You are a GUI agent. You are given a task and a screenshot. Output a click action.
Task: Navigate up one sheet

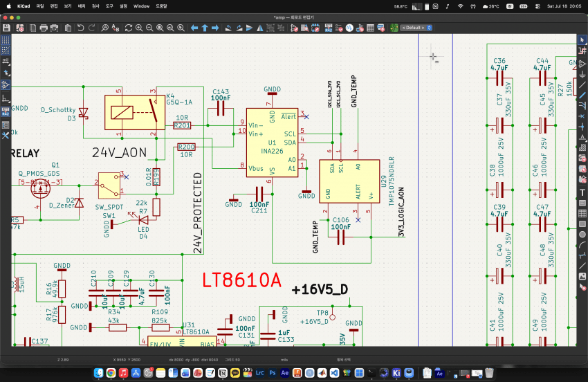pyautogui.click(x=205, y=28)
